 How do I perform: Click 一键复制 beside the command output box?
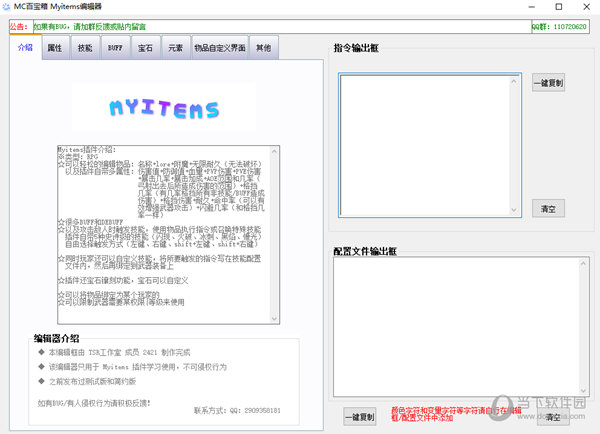548,83
